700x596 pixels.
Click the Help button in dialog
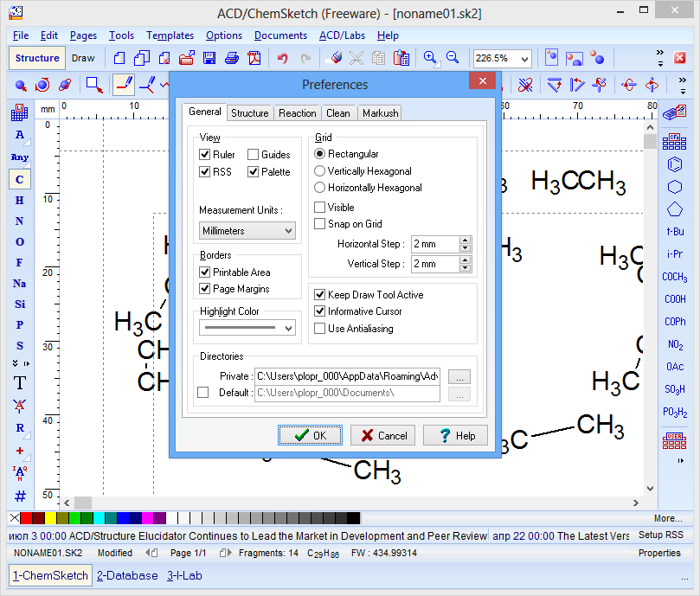pos(455,435)
